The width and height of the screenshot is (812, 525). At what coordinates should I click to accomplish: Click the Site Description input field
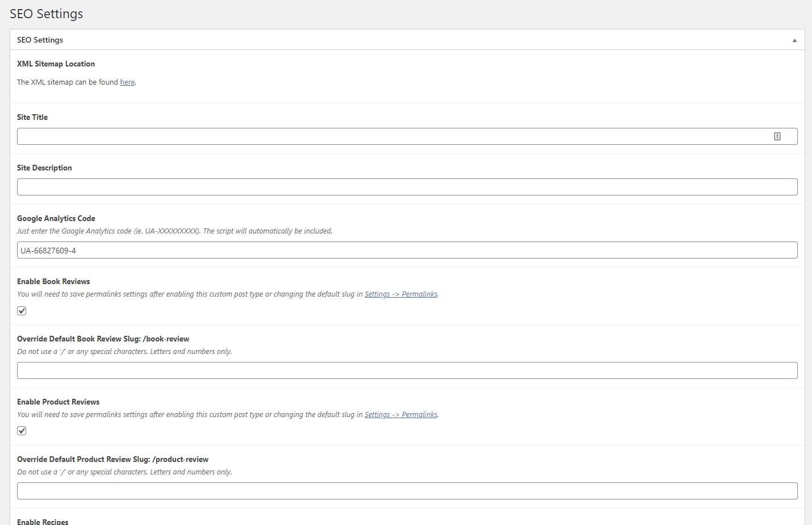pos(407,187)
